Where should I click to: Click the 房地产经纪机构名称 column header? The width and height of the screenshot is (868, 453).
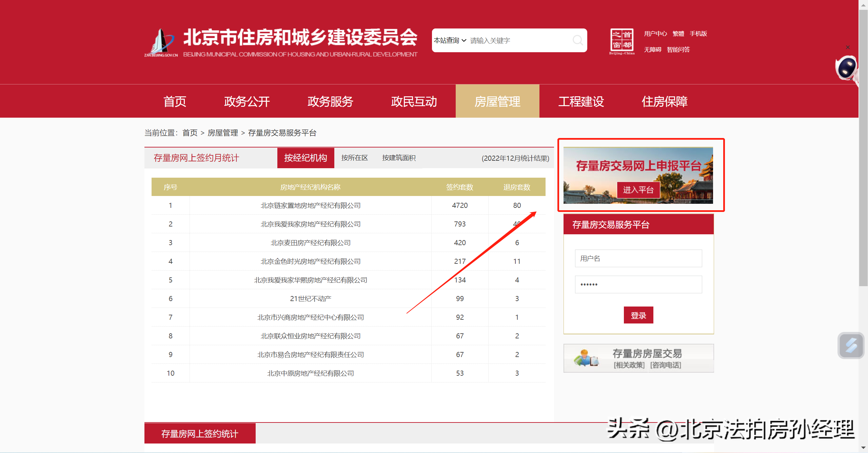[310, 187]
